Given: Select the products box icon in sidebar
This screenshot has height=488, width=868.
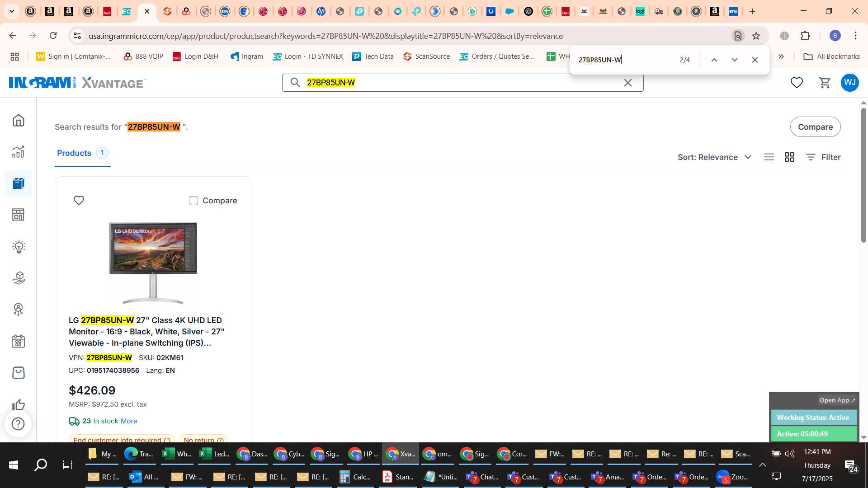Looking at the screenshot, I should pyautogui.click(x=18, y=183).
